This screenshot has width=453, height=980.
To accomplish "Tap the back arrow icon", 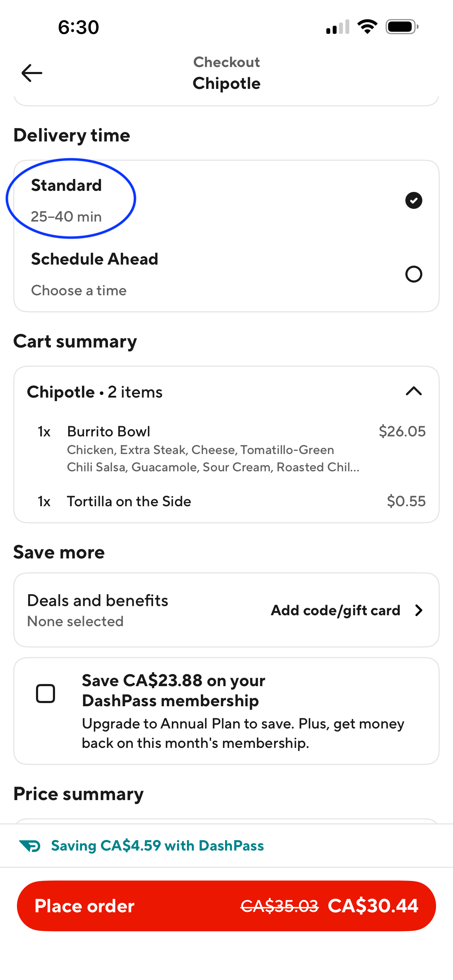I will click(x=31, y=73).
